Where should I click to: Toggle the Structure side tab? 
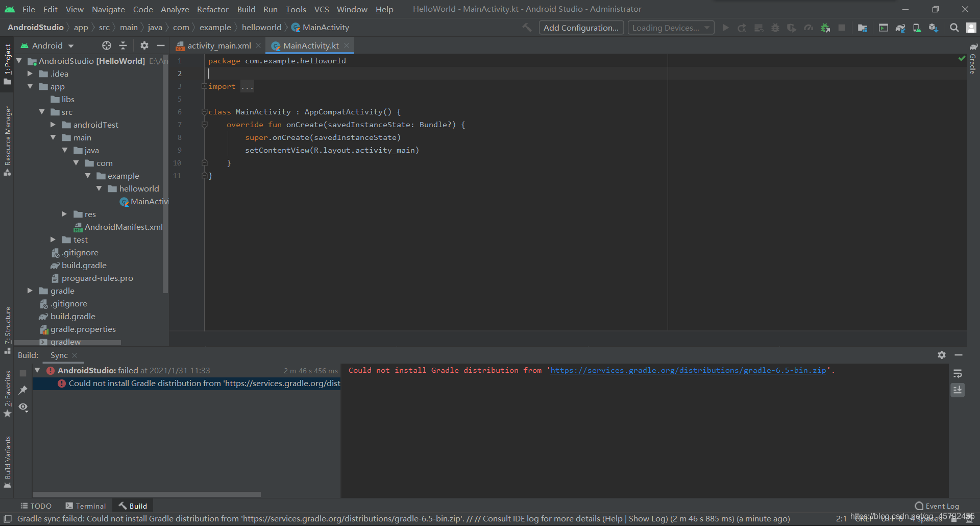[7, 330]
